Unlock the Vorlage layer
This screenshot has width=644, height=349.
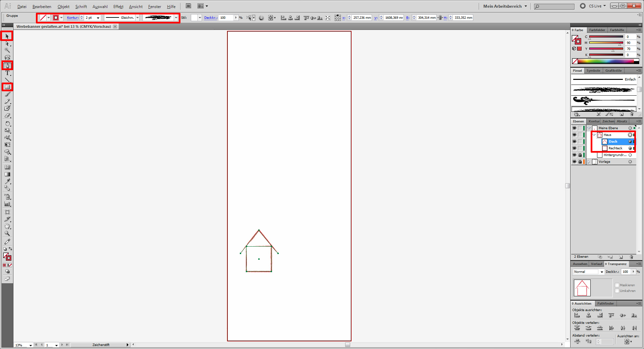click(580, 162)
